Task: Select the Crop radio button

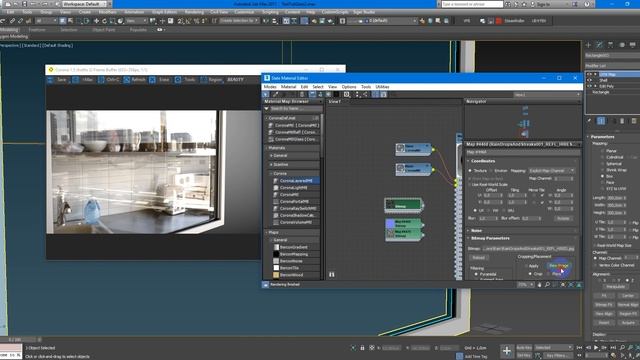Action: pos(530,274)
